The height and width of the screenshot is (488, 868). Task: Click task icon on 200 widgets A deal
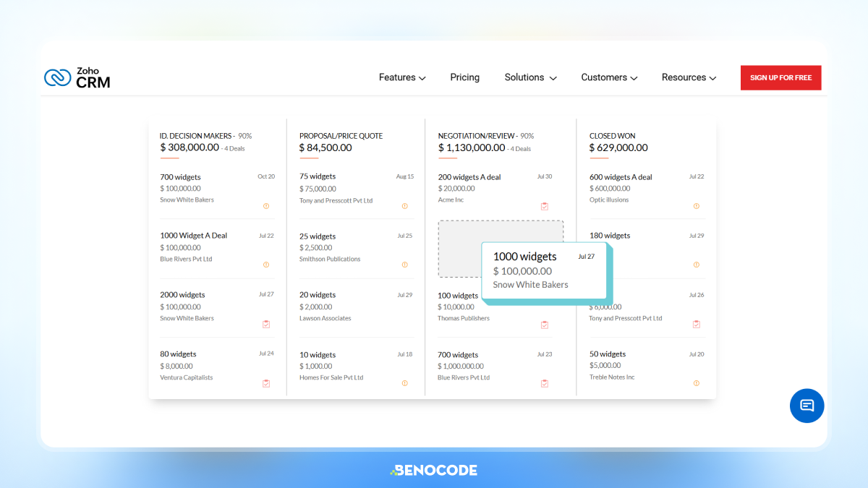545,207
